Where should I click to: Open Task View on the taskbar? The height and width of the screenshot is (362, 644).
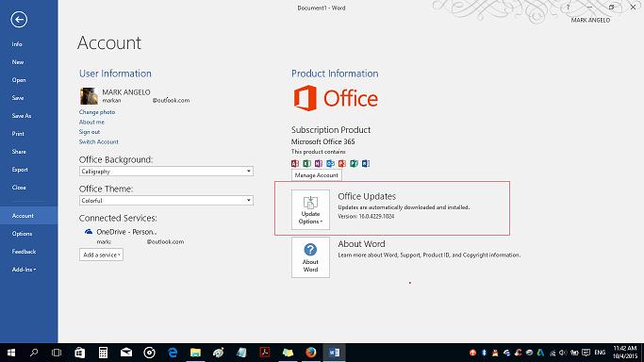pyautogui.click(x=57, y=353)
